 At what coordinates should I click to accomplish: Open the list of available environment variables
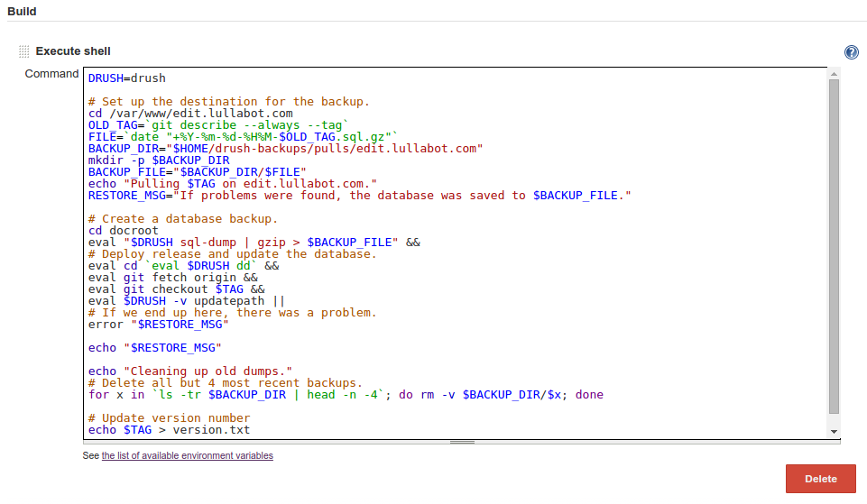pos(188,455)
